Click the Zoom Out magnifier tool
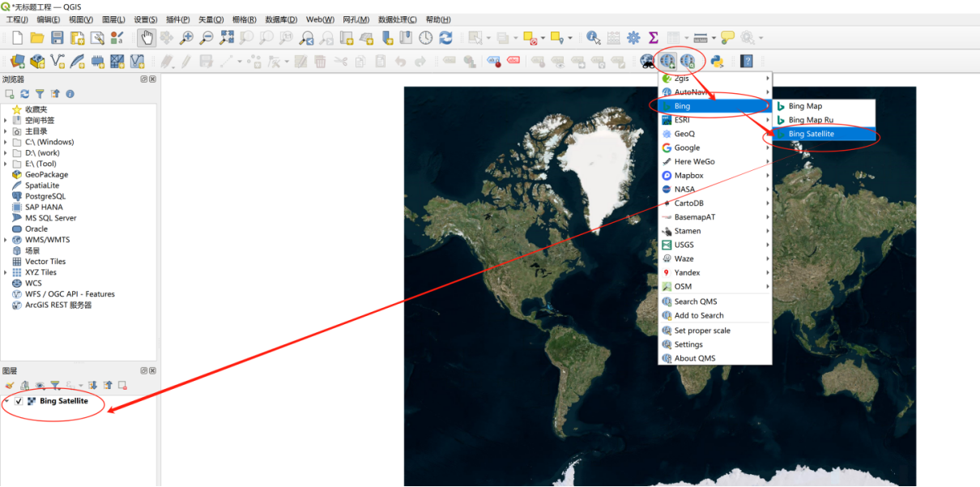The width and height of the screenshot is (980, 487). pyautogui.click(x=207, y=37)
